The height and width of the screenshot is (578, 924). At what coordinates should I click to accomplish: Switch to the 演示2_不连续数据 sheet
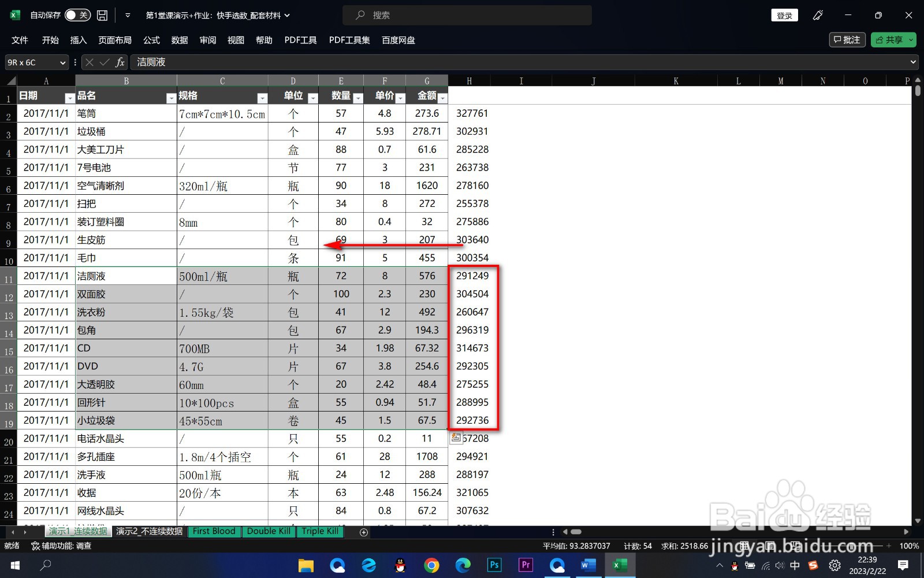(149, 531)
